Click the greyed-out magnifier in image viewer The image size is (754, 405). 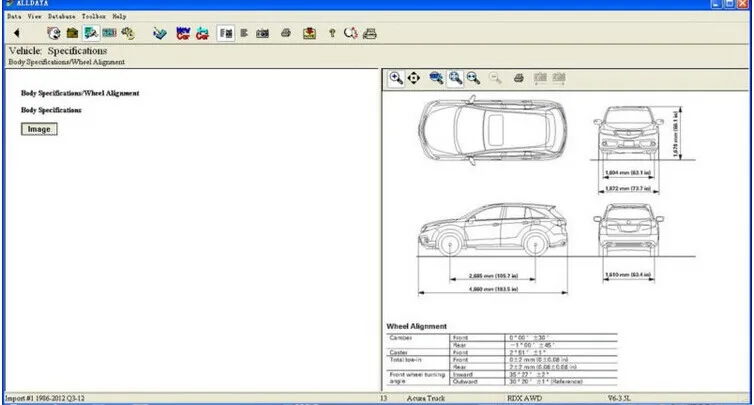tap(495, 78)
